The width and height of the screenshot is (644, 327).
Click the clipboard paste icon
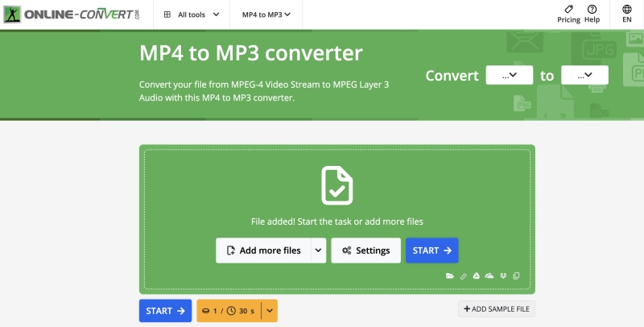click(516, 275)
